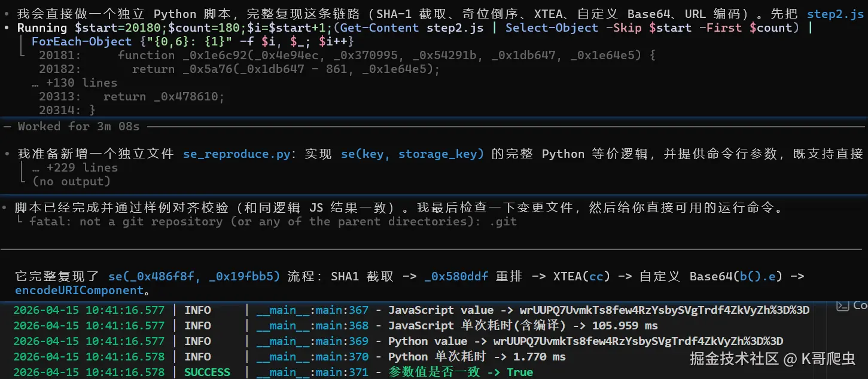868x379 pixels.
Task: Click the '-Skip' parameter in the command
Action: tap(625, 27)
